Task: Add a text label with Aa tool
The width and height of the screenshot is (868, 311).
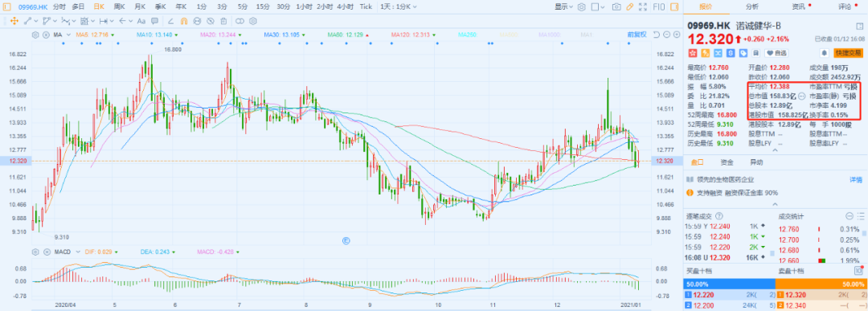Action: pos(141,21)
